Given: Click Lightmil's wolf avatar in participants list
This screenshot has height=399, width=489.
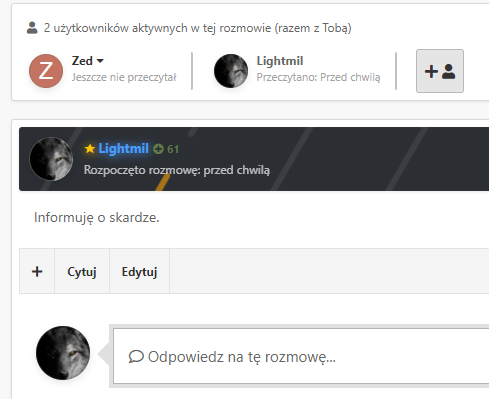Looking at the screenshot, I should (x=231, y=71).
